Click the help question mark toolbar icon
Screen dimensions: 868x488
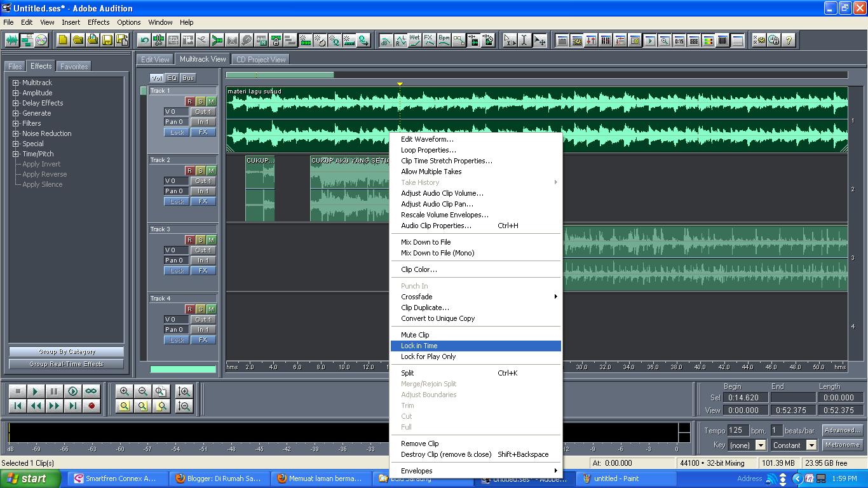[x=789, y=40]
